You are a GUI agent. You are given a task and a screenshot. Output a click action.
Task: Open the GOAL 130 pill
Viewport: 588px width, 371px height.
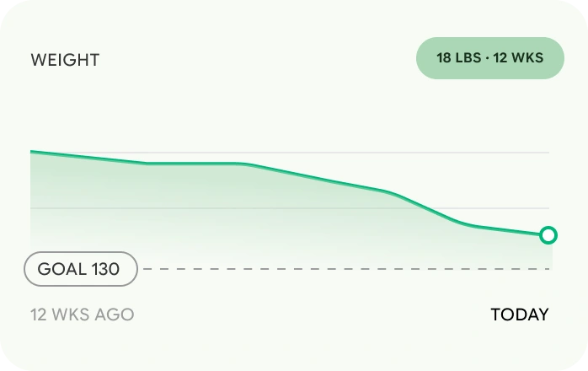pyautogui.click(x=81, y=269)
